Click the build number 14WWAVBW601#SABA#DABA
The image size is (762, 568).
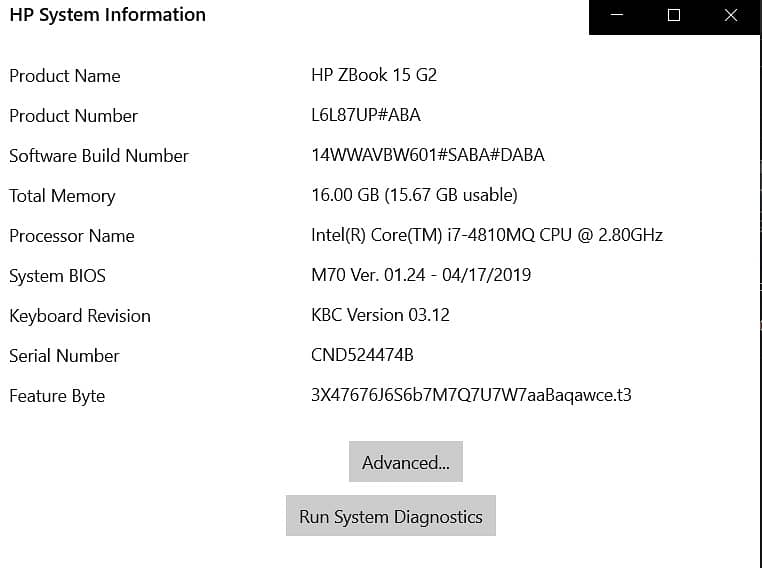(x=428, y=156)
